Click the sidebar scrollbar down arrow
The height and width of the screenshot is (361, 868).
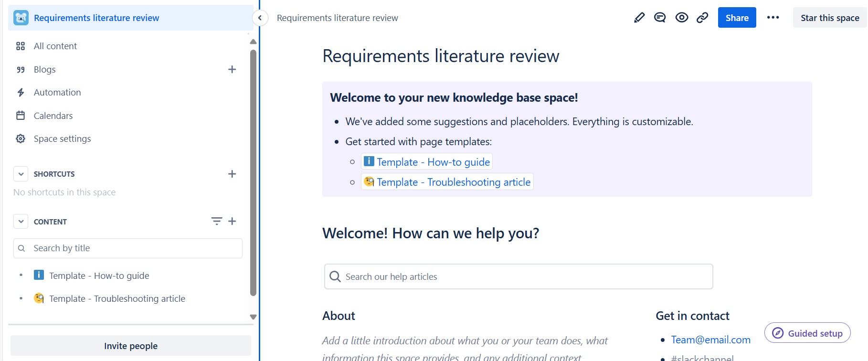[253, 317]
